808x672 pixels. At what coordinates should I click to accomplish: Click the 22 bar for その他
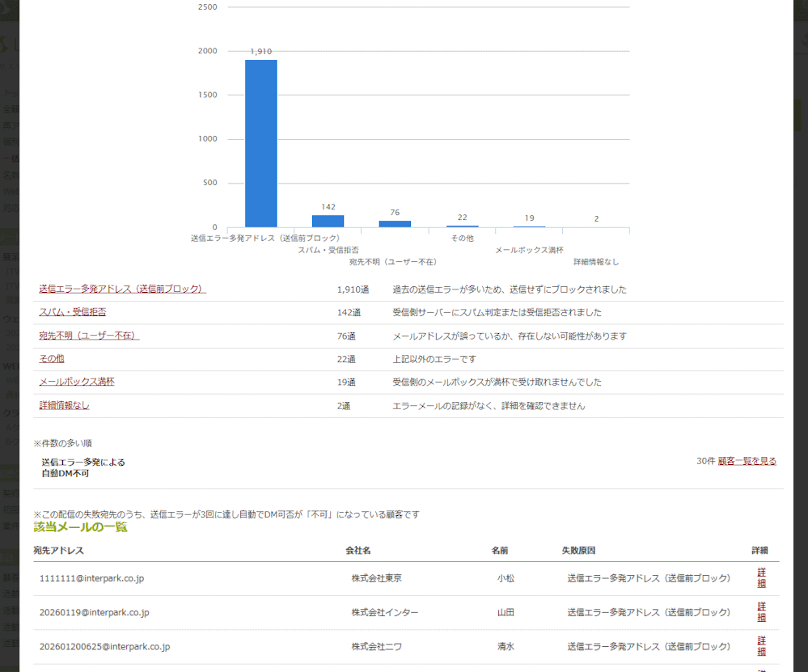pos(462,226)
